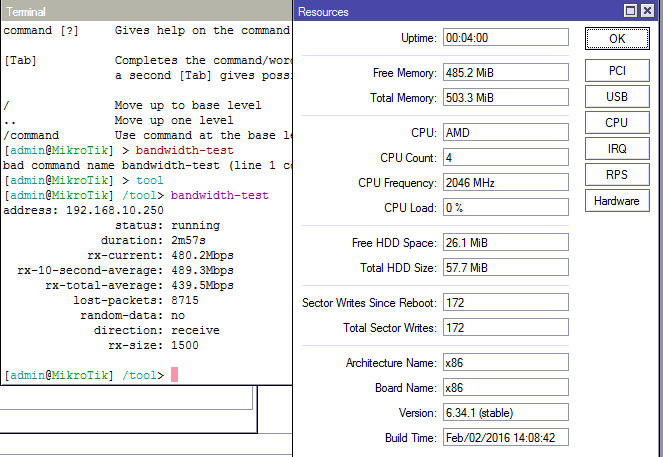Image resolution: width=663 pixels, height=457 pixels.
Task: Select the Free Memory field
Action: pyautogui.click(x=506, y=72)
